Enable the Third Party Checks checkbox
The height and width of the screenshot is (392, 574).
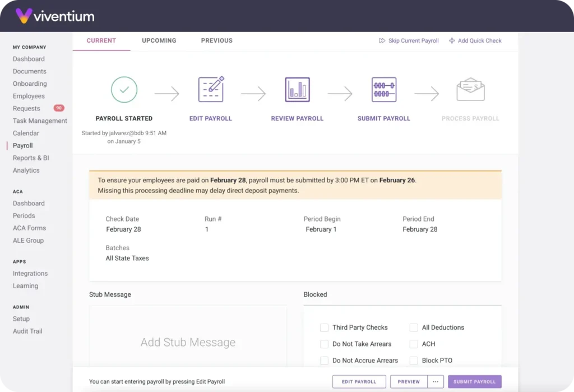pos(324,328)
